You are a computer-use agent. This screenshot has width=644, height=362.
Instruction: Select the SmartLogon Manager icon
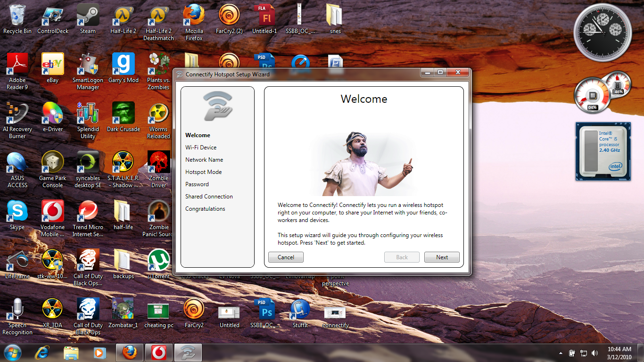click(x=88, y=72)
